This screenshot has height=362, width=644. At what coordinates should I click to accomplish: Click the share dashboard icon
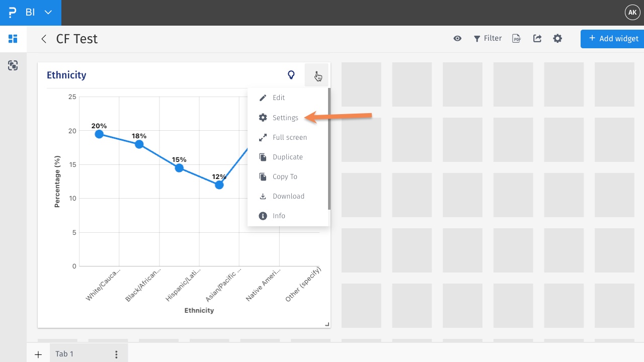tap(537, 39)
